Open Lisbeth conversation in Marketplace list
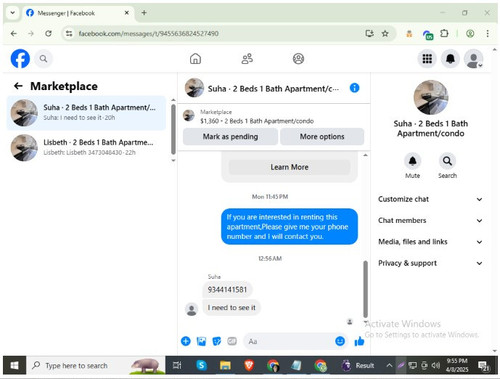Screen dimensions: 500x379 click(86, 147)
